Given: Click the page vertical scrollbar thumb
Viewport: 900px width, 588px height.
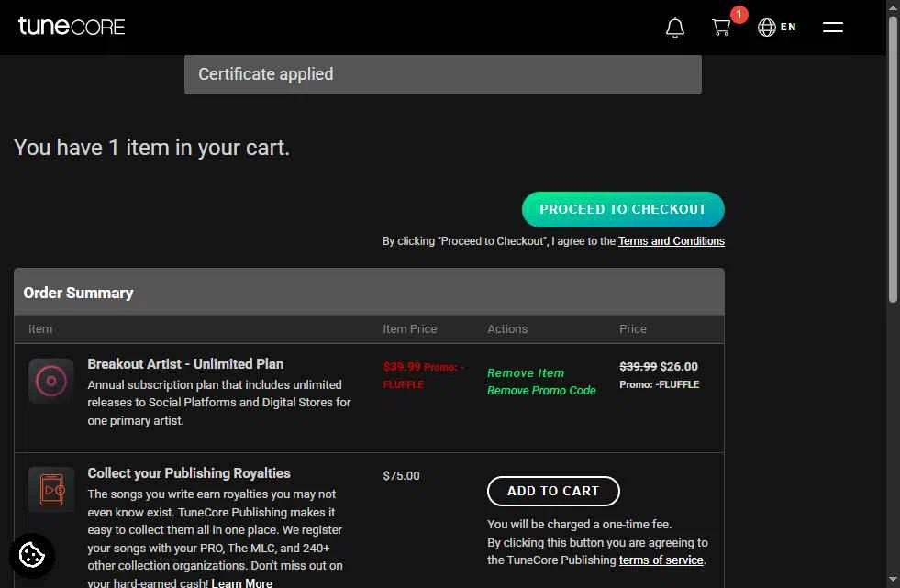Looking at the screenshot, I should point(893,158).
